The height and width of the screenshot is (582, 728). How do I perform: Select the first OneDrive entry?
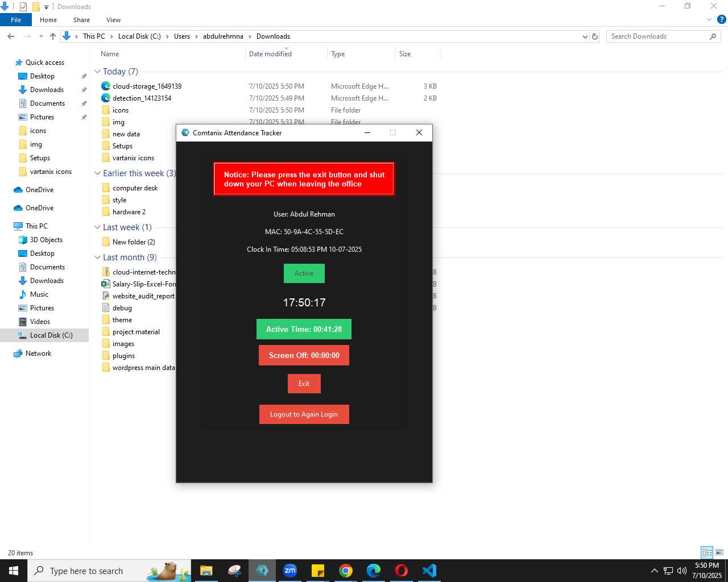point(39,190)
